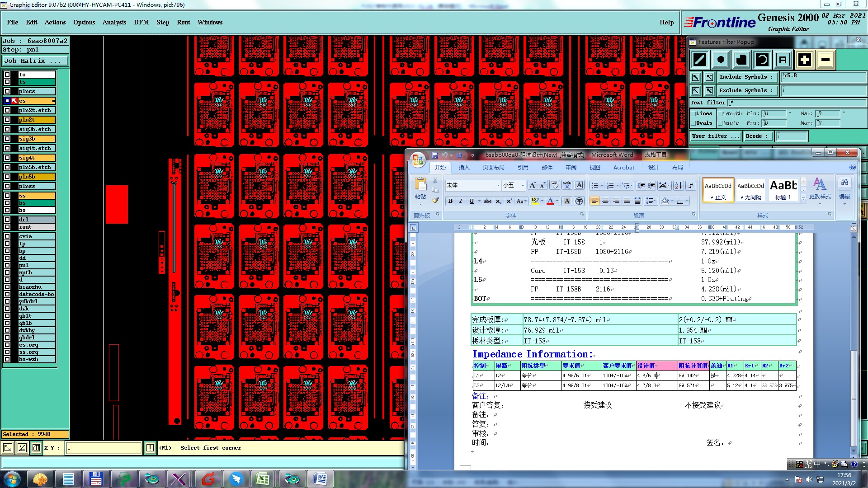Image resolution: width=868 pixels, height=488 pixels.
Task: Toggle display of the 'plncs' layer
Action: tap(7, 91)
